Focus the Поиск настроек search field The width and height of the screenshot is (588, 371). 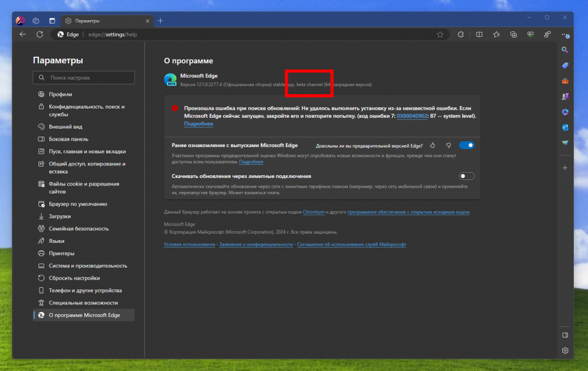(84, 78)
